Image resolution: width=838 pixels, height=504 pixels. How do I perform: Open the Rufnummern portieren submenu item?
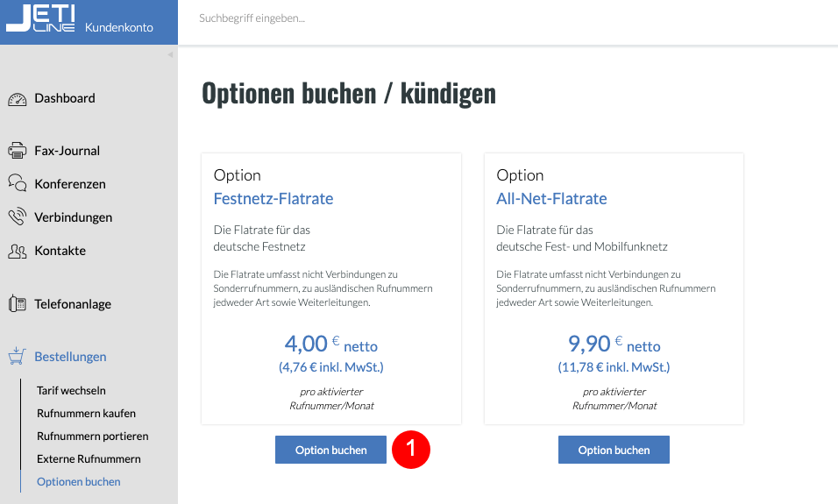click(x=92, y=437)
